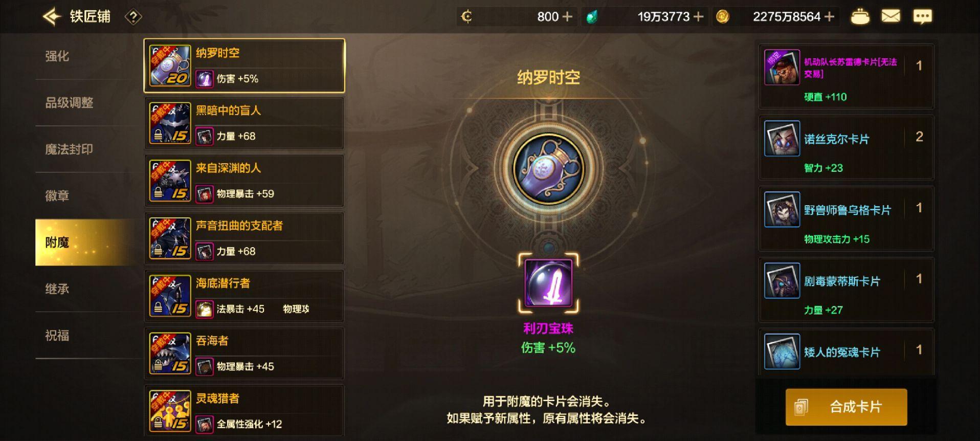Open the help question mark icon

(x=133, y=17)
